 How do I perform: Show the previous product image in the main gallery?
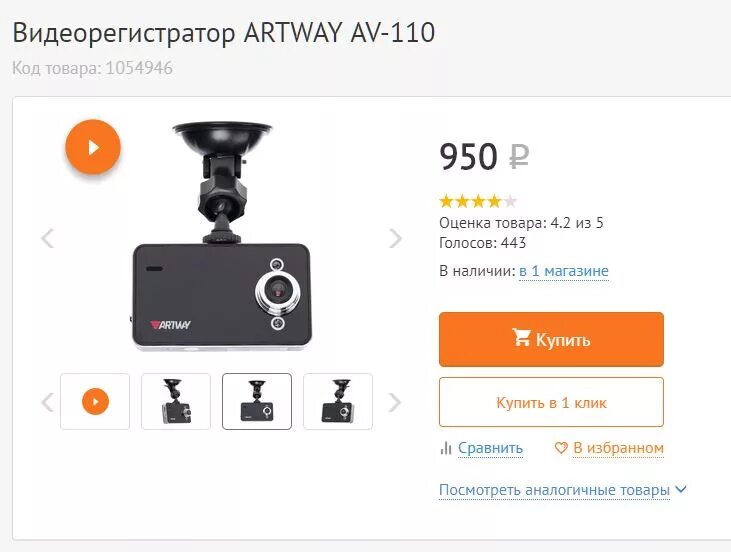pos(48,238)
